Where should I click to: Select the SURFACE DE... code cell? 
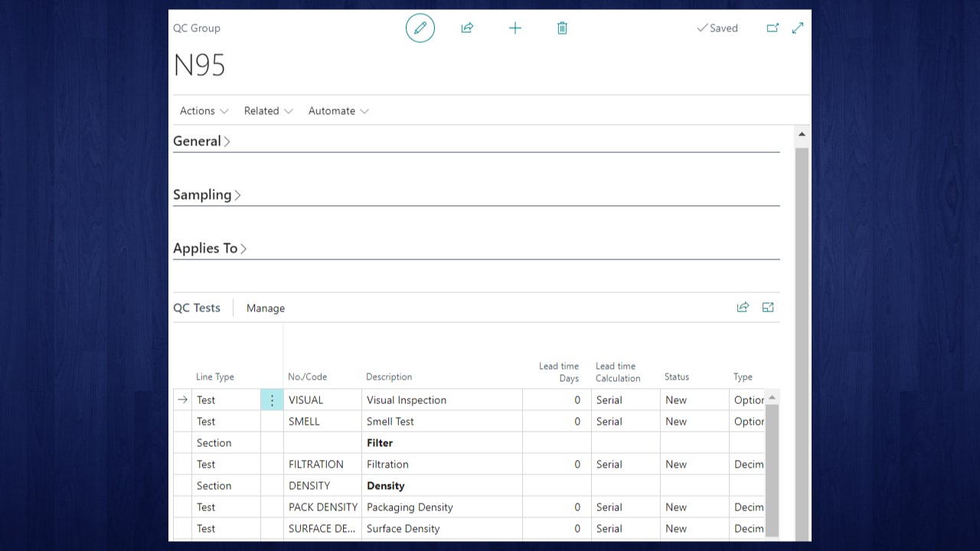[322, 529]
